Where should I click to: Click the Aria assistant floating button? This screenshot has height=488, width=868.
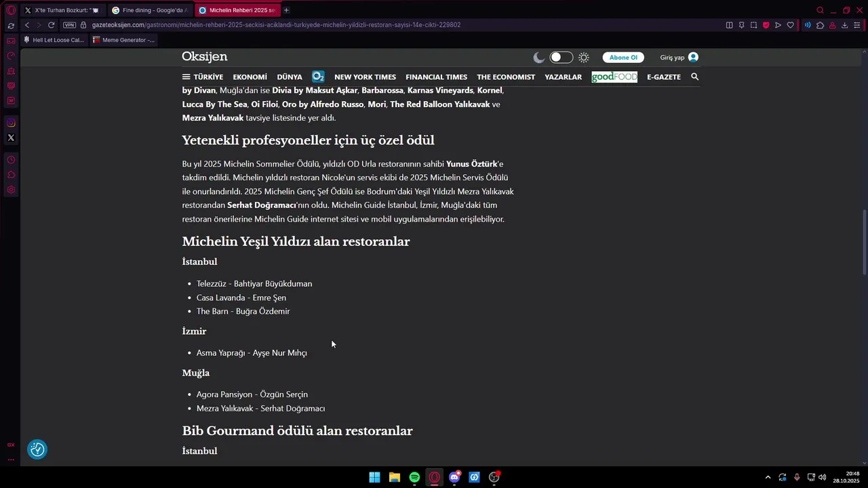(x=37, y=449)
